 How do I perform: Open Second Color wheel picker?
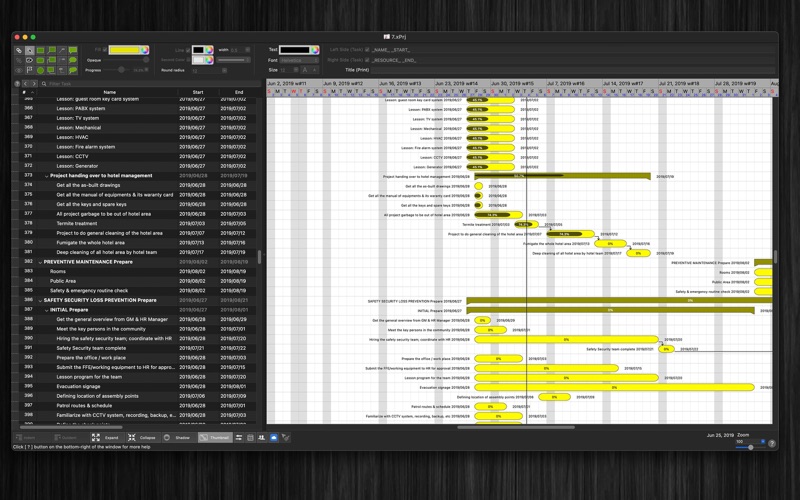(209, 60)
